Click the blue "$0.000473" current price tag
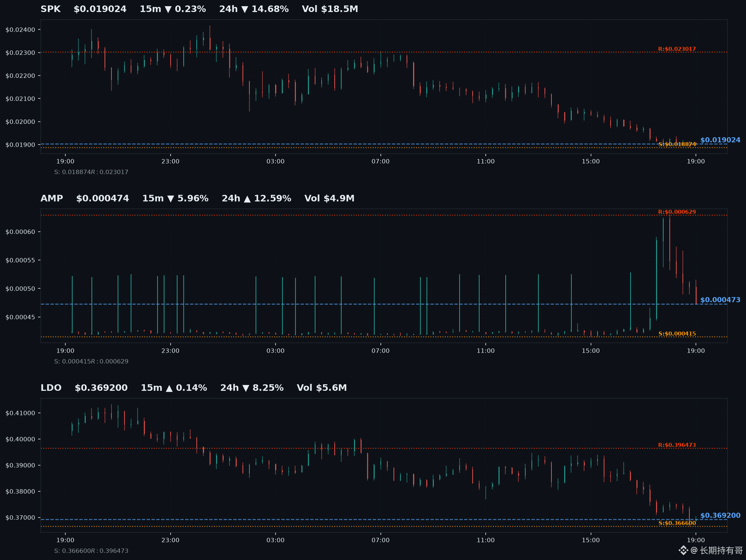746x560 pixels. (x=720, y=300)
